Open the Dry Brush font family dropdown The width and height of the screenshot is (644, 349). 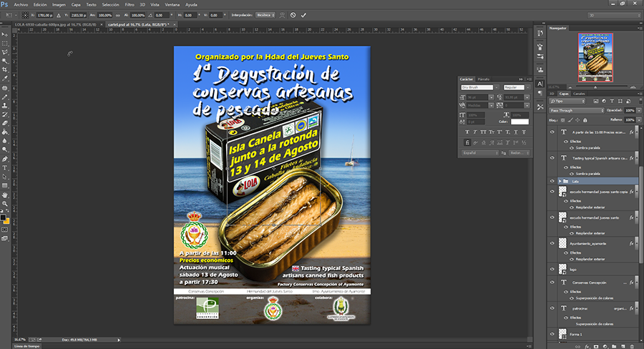pyautogui.click(x=497, y=87)
